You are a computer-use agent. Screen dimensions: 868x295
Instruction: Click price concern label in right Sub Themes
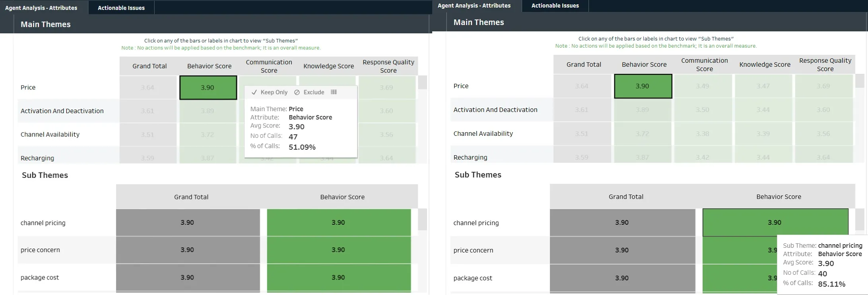tap(473, 250)
